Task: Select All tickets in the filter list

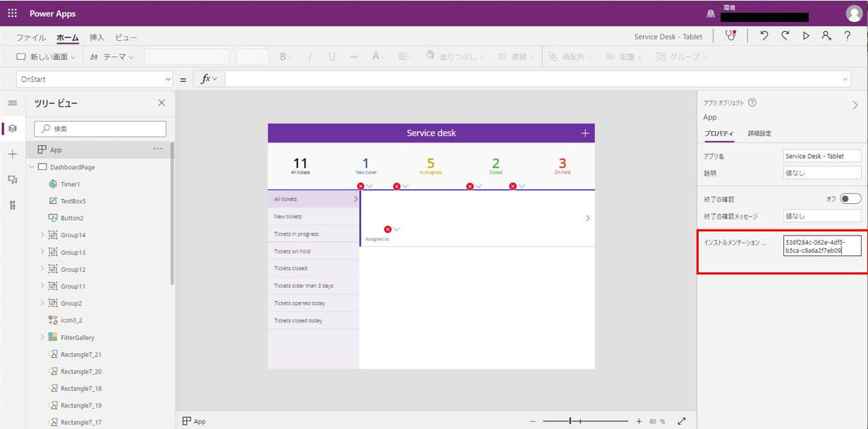Action: tap(314, 199)
